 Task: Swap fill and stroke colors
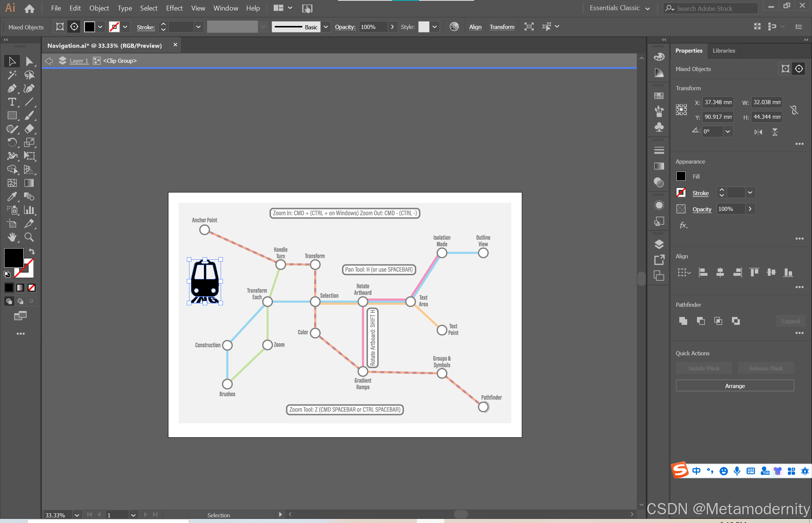[x=32, y=252]
